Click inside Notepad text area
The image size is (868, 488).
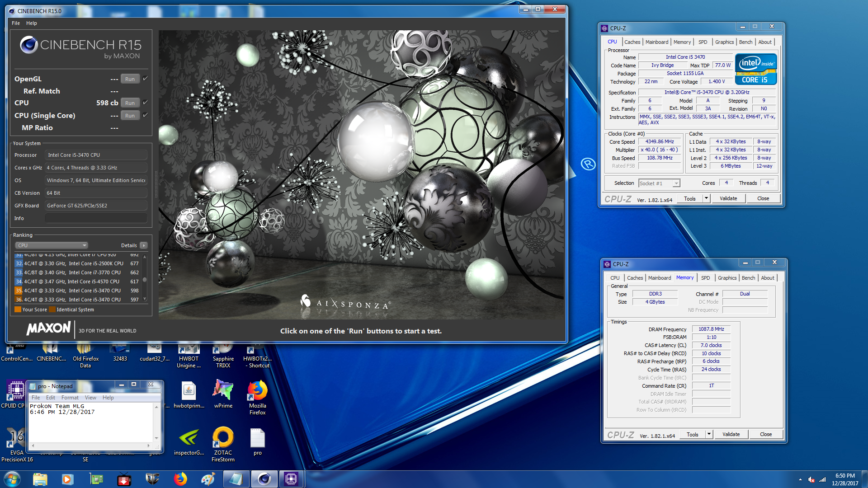pyautogui.click(x=91, y=422)
